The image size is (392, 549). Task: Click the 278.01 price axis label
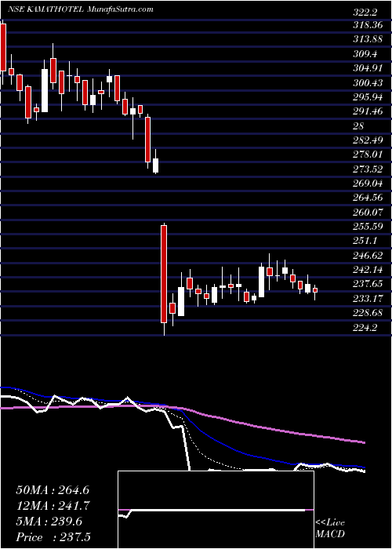pos(368,155)
